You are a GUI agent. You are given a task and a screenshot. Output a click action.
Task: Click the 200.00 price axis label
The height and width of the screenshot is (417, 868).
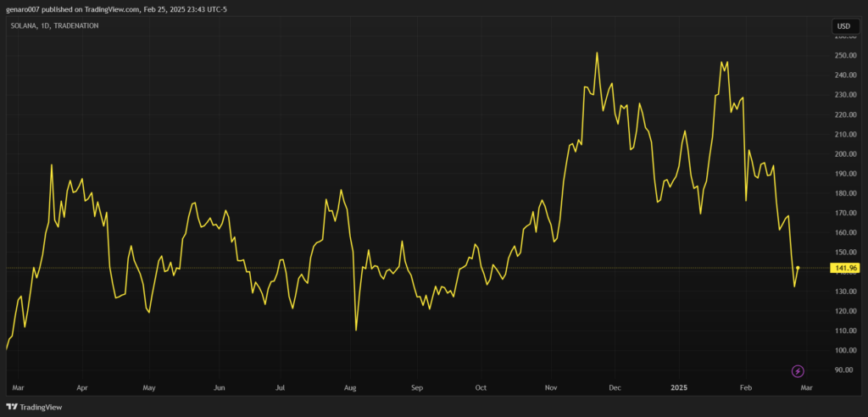(845, 154)
